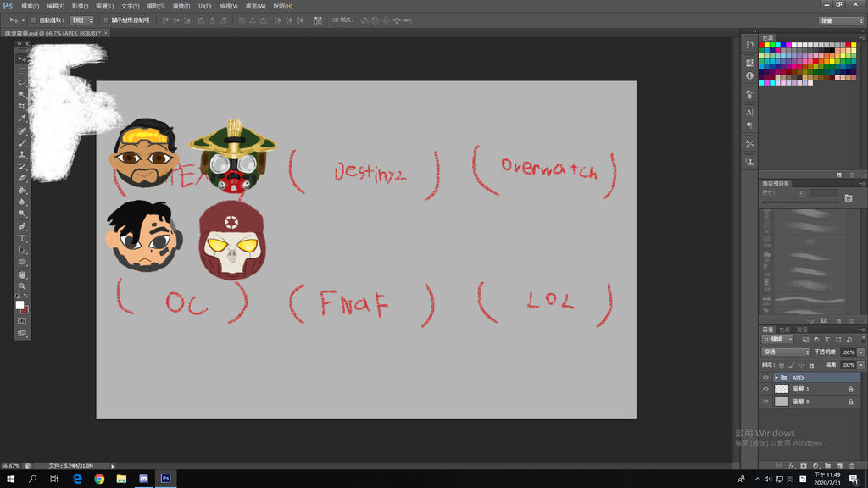Open the status bar info arrow
Screen dimensions: 868x488
pos(113,466)
